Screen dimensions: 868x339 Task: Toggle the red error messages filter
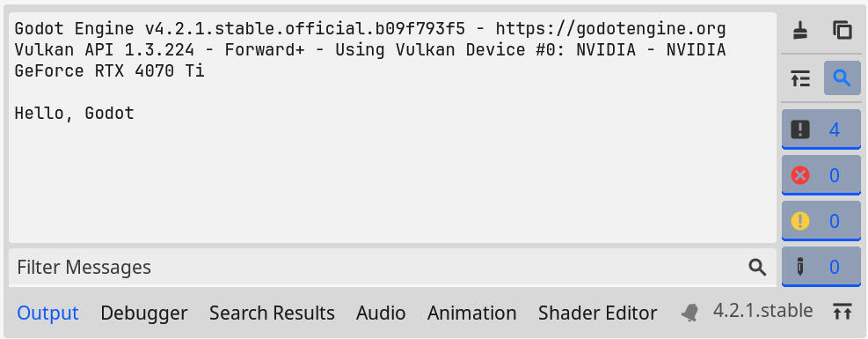pos(821,175)
